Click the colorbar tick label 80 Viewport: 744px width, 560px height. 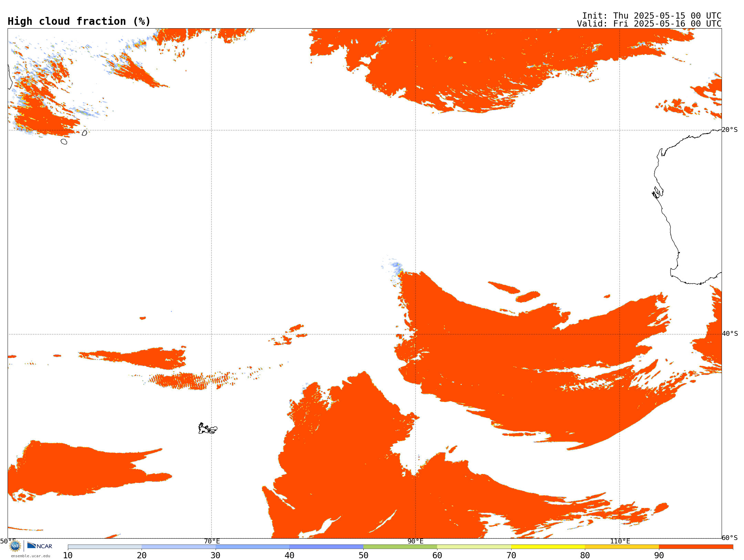[585, 556]
